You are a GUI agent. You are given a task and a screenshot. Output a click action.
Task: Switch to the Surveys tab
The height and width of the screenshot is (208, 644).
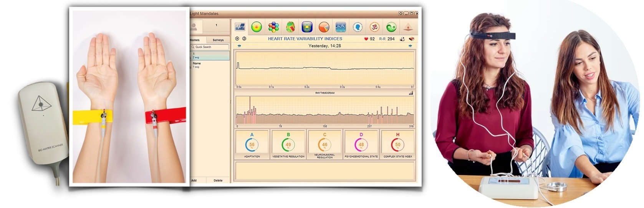pos(218,40)
